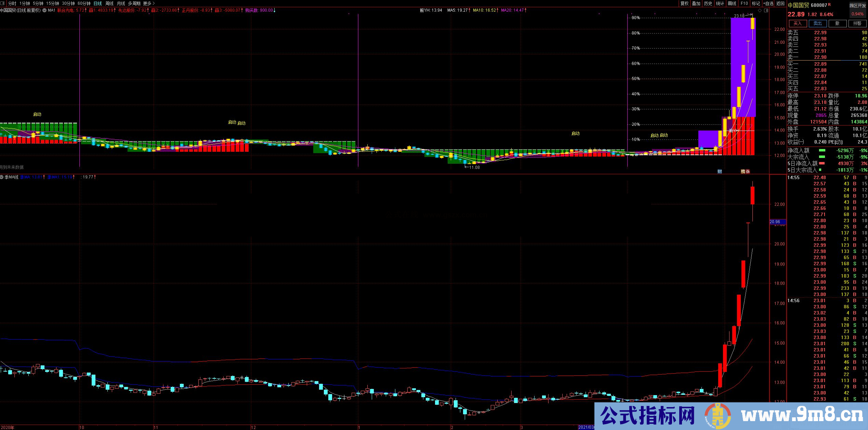This screenshot has width=868, height=430.
Task: Click 20.96 price marker on lower axis
Action: point(777,222)
